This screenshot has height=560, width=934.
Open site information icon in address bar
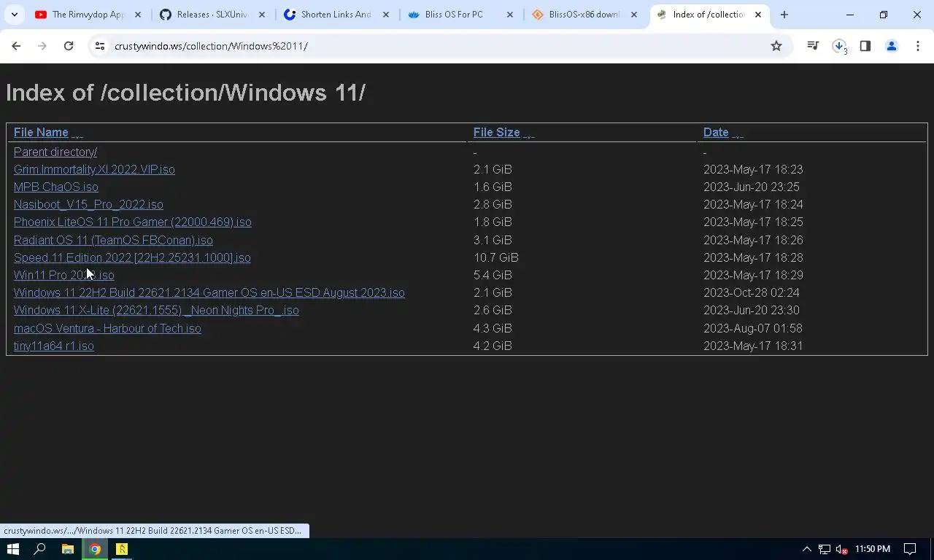pos(99,46)
